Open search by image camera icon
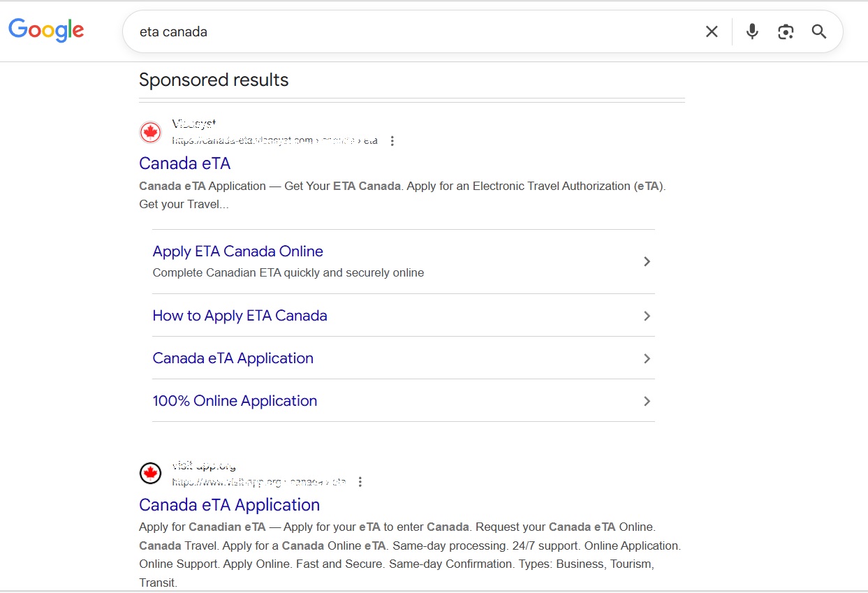The width and height of the screenshot is (868, 593). coord(786,31)
